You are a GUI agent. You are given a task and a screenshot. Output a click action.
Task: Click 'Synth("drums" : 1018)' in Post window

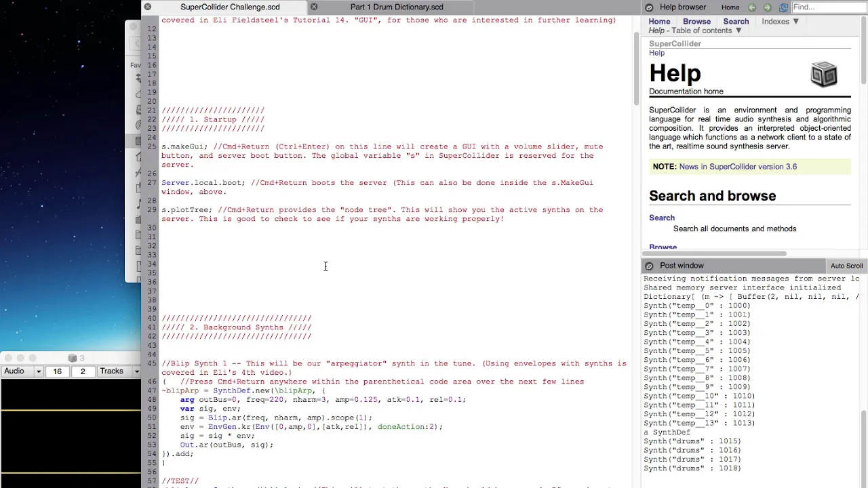692,468
